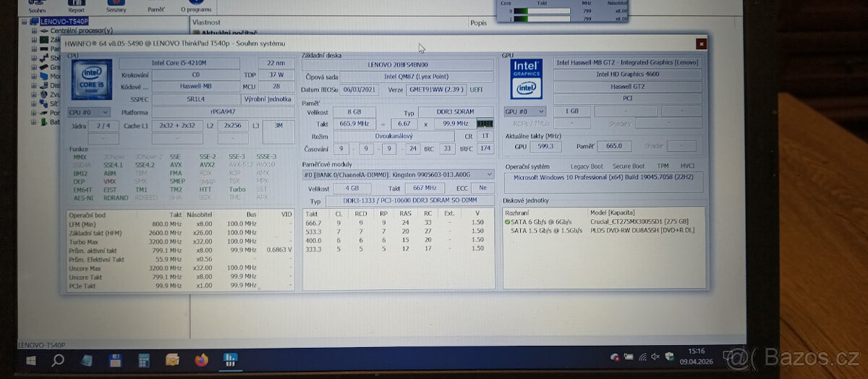The image size is (868, 379).
Task: Click the HWiNFO icon on the taskbar
Action: (x=230, y=359)
